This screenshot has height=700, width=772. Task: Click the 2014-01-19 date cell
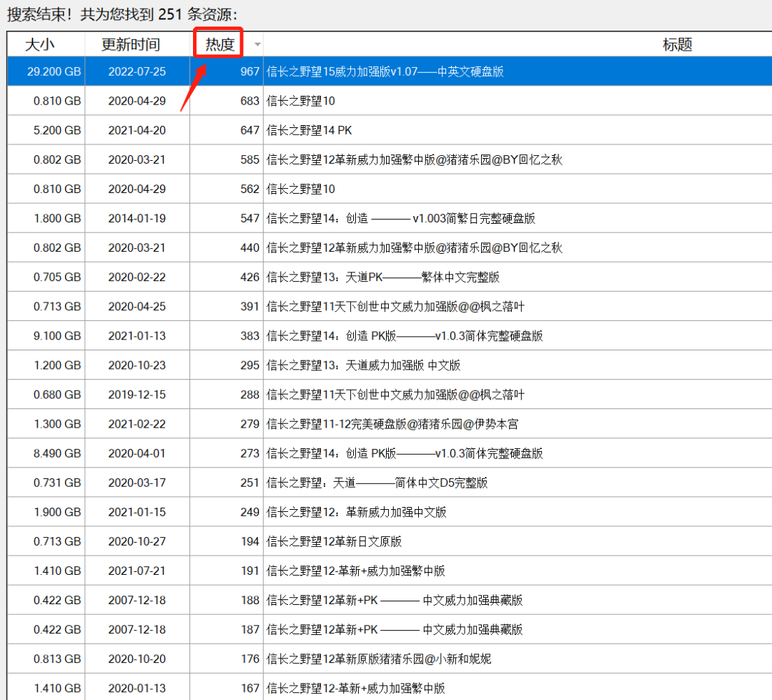pyautogui.click(x=137, y=218)
